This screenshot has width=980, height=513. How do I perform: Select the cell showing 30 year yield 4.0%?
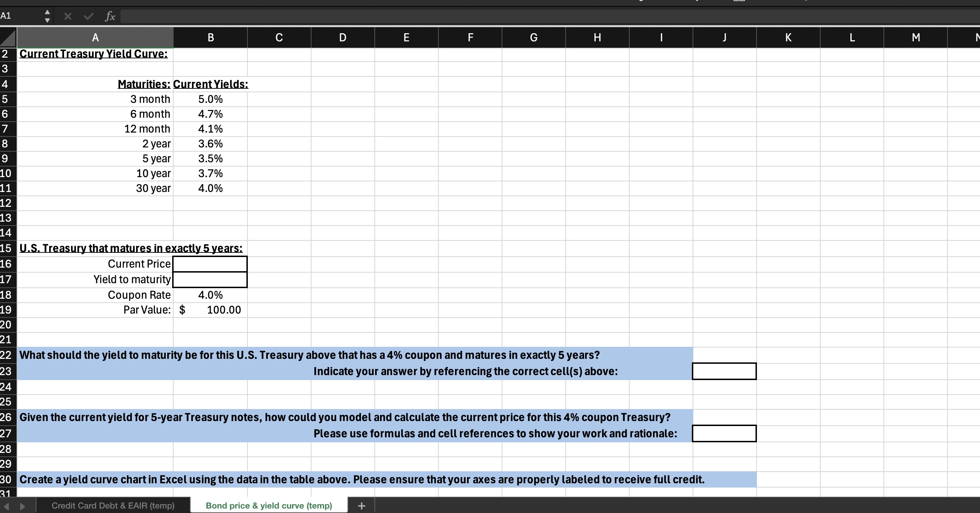[210, 188]
